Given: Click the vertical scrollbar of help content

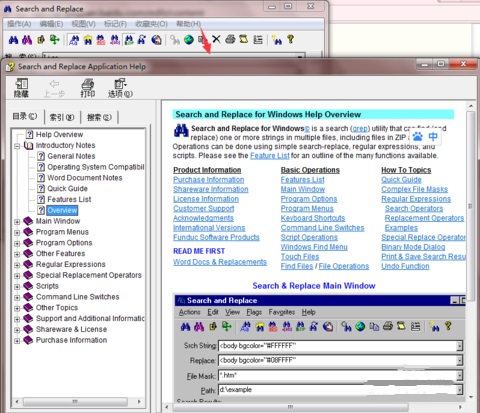Looking at the screenshot, I should pyautogui.click(x=470, y=251).
